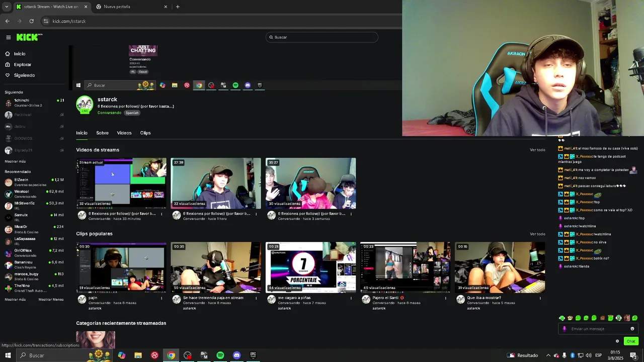Open LaSapaaaaa recommended channel
Image resolution: width=644 pixels, height=362 pixels.
tap(34, 241)
